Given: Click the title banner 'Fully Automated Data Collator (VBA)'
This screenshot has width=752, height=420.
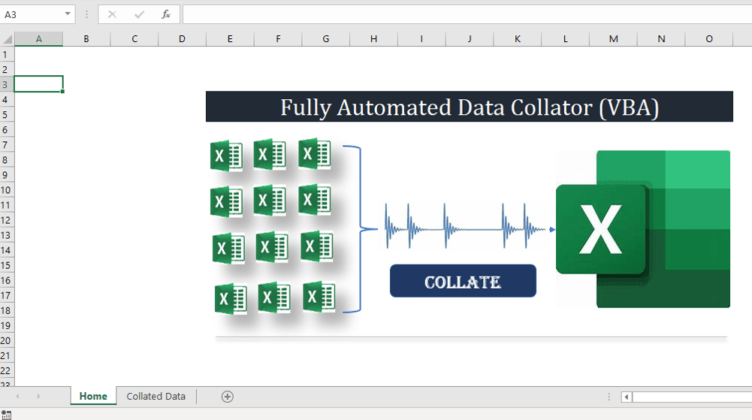Looking at the screenshot, I should (x=469, y=106).
